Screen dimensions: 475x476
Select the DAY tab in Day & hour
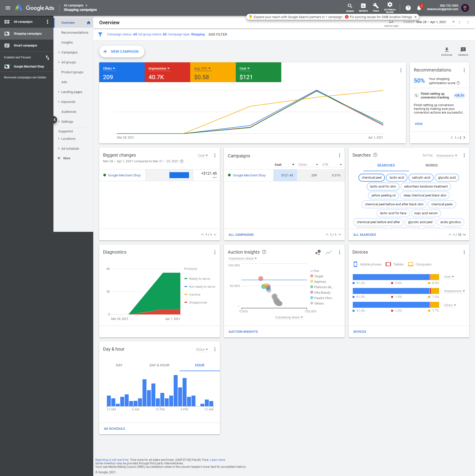click(x=119, y=365)
